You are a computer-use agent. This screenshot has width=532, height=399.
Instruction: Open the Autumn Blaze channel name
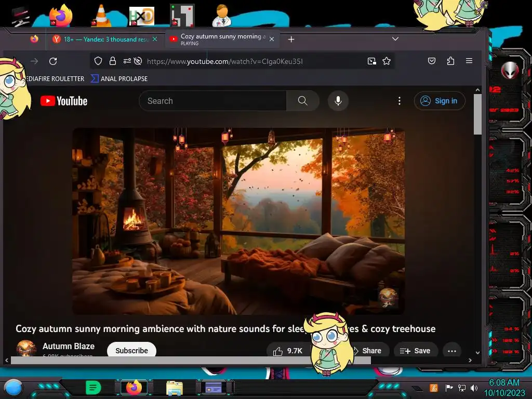(x=69, y=346)
